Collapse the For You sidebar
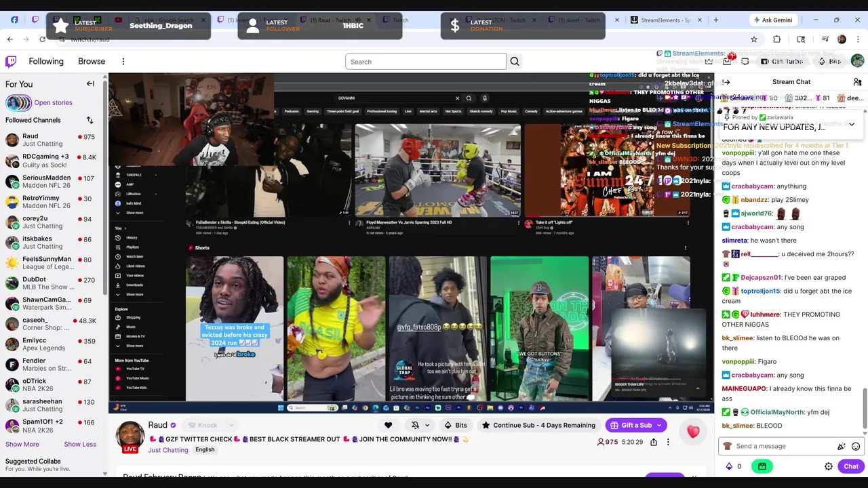This screenshot has width=868, height=488. [90, 84]
